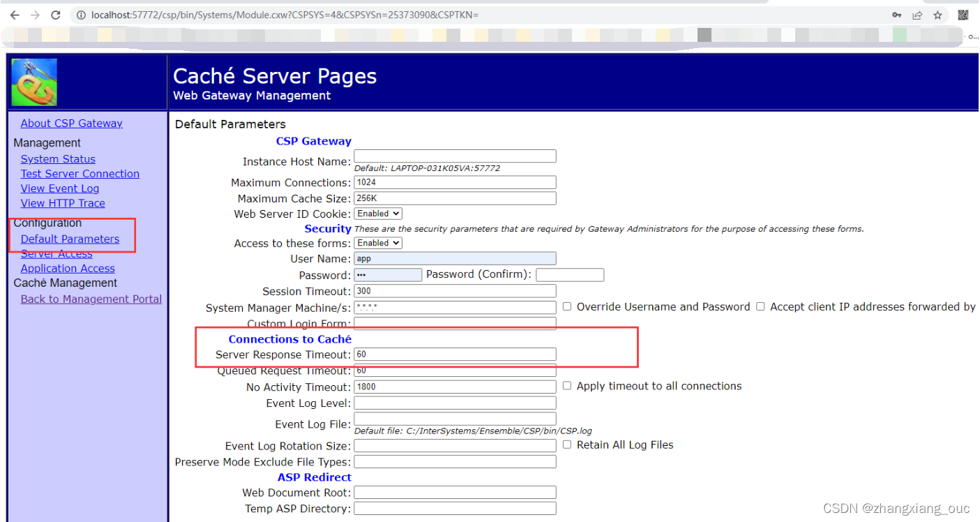The image size is (980, 522).
Task: Click the Instance Host Name field
Action: (x=455, y=156)
